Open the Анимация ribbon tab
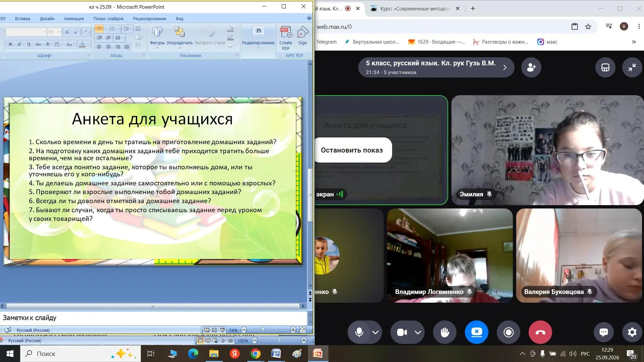 tap(74, 18)
